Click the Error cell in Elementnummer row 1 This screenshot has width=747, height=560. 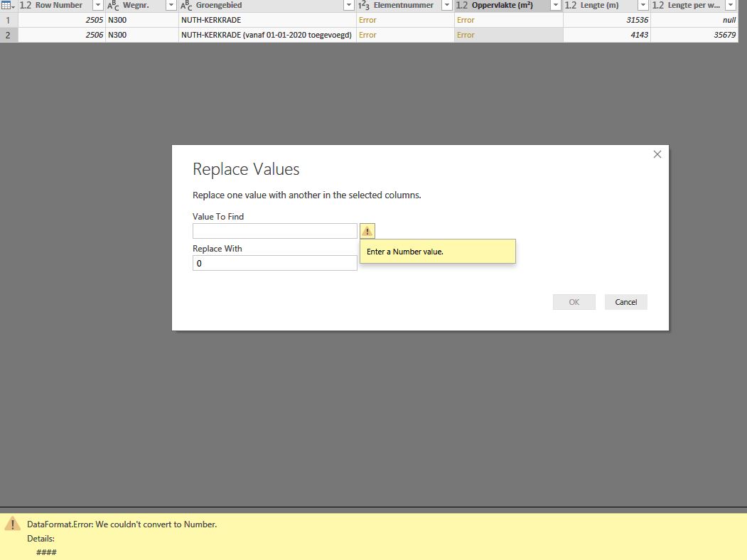click(x=405, y=20)
